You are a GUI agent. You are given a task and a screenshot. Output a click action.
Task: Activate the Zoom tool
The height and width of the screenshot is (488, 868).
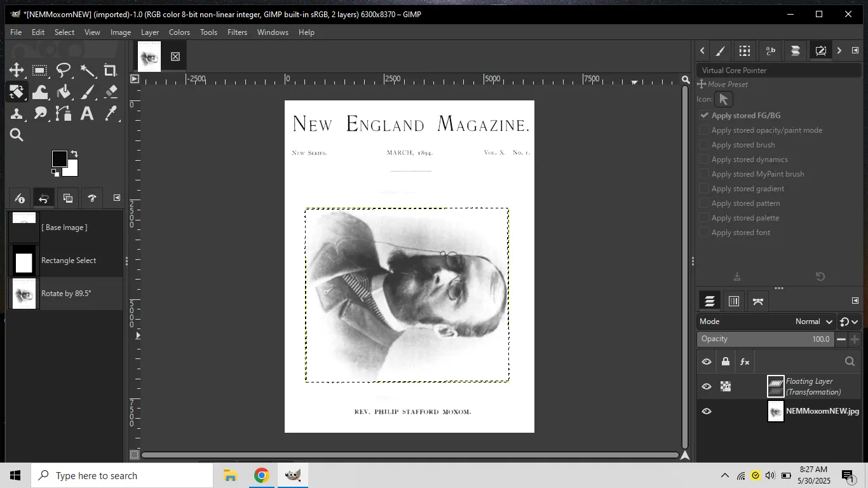(17, 135)
